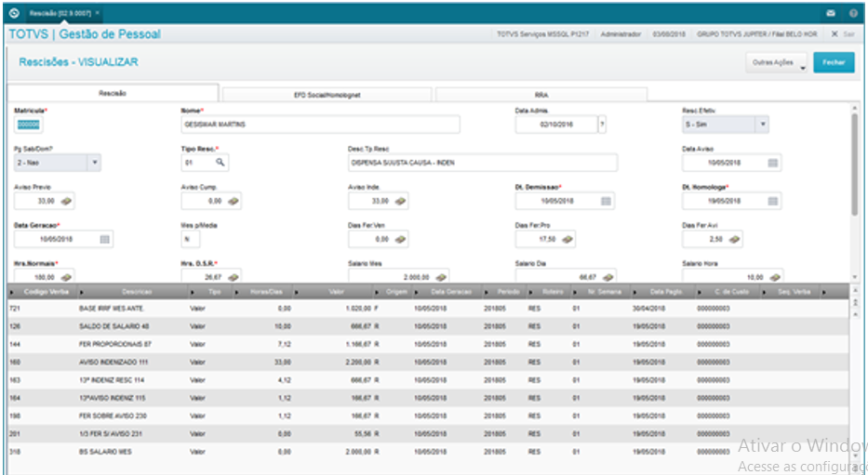Click the grid scroll-up arrow
The height and width of the screenshot is (475, 868).
tap(854, 292)
